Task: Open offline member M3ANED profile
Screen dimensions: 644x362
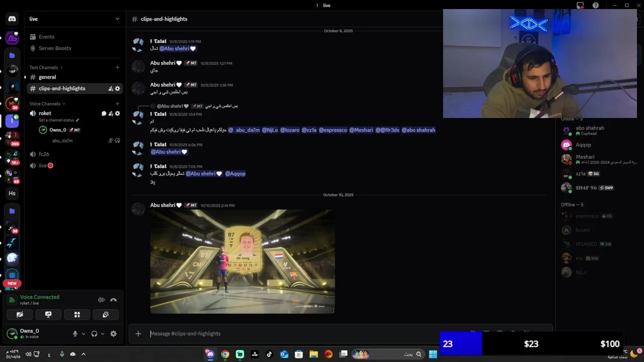Action: click(x=598, y=244)
